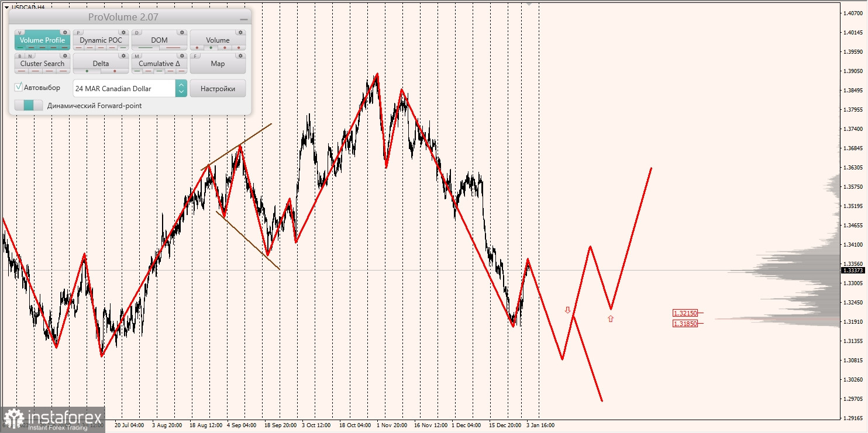Click the 1.36305 price axis label
This screenshot has width=868, height=433.
point(854,168)
